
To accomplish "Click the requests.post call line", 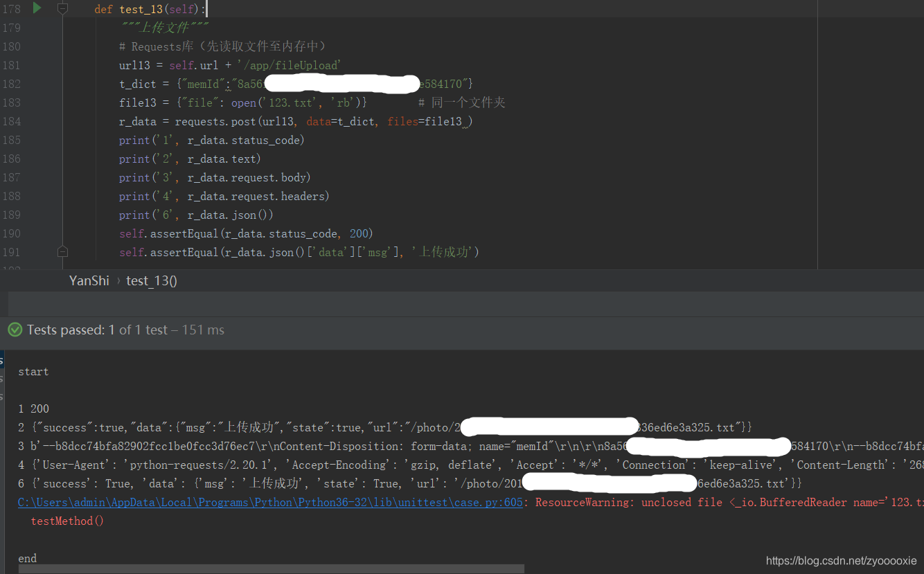I will pos(296,121).
